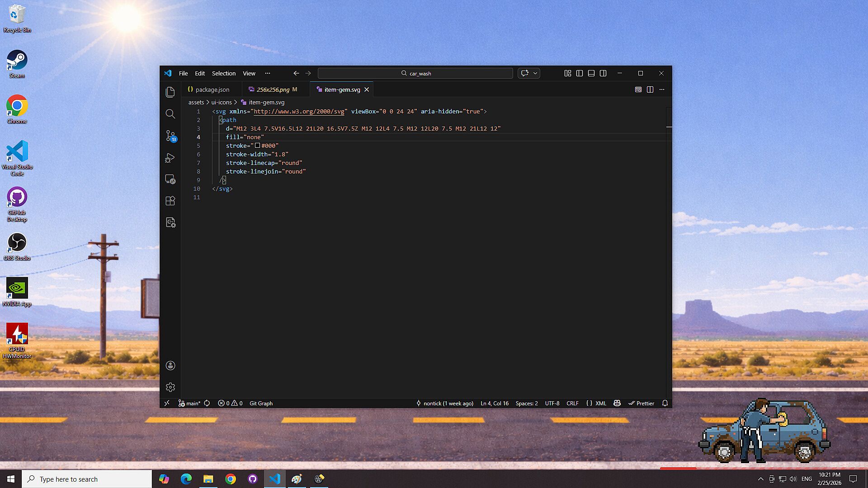This screenshot has height=488, width=868.
Task: Click the #000 stroke color swatch
Action: [257, 145]
